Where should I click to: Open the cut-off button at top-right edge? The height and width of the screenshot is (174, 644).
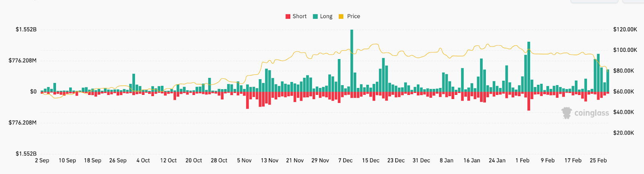pyautogui.click(x=634, y=1)
